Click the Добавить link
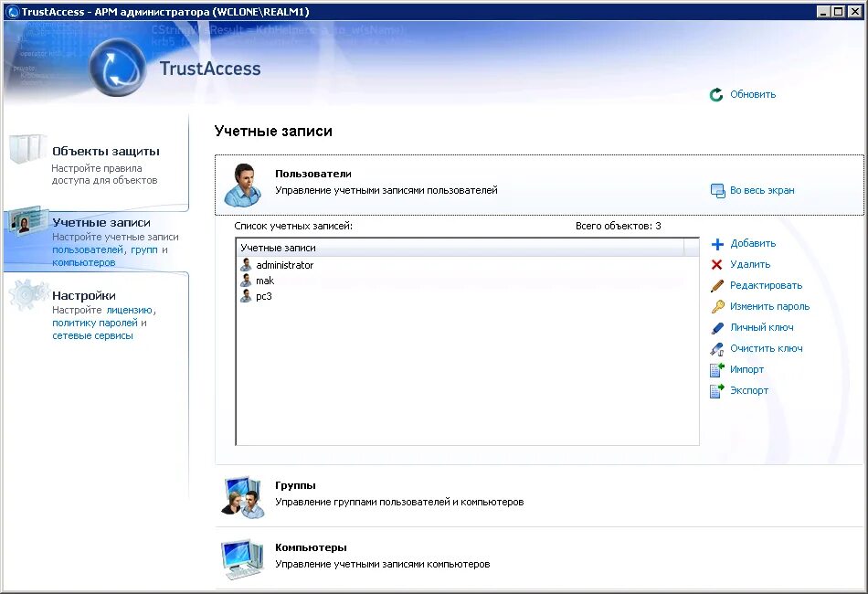 coord(753,244)
